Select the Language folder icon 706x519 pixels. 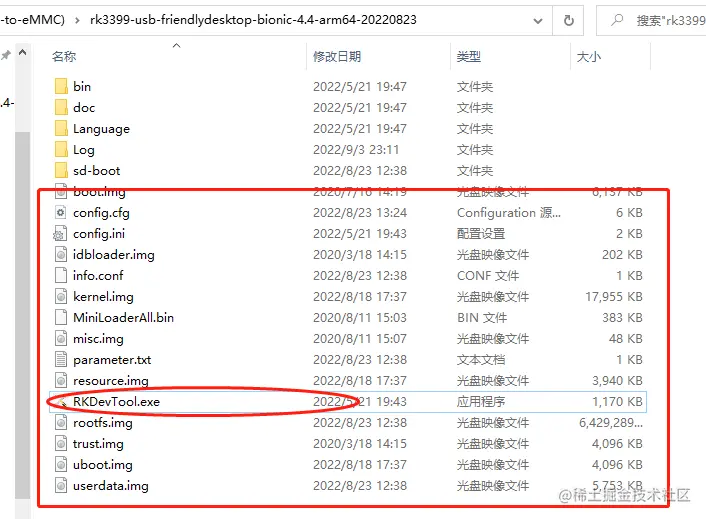tap(61, 128)
